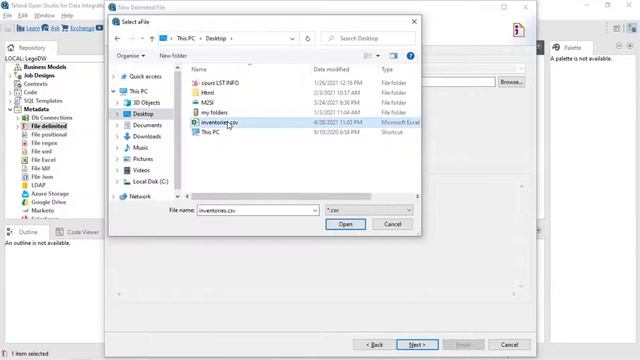Select inventories.csv file

tap(219, 122)
